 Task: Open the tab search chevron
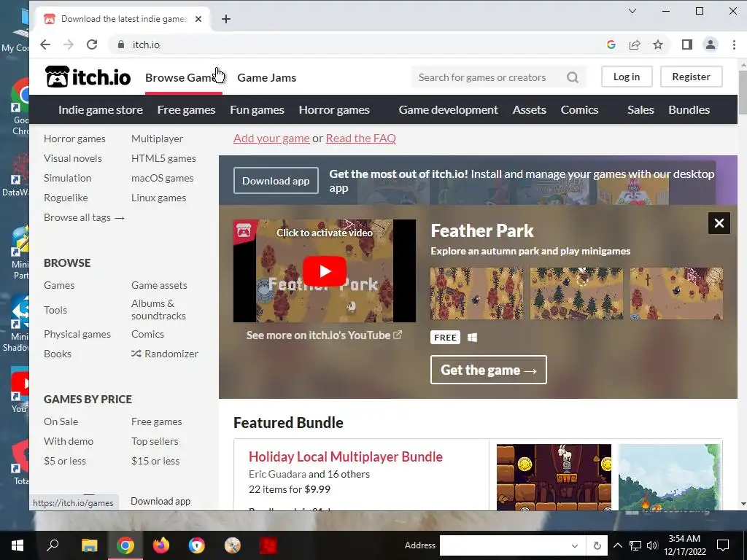tap(632, 11)
